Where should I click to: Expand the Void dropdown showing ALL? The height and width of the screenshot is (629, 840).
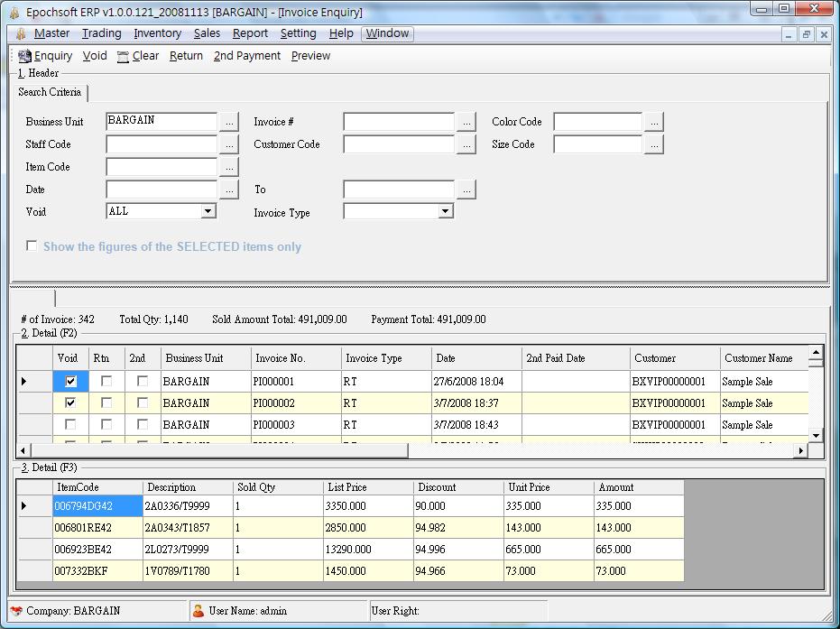click(208, 211)
